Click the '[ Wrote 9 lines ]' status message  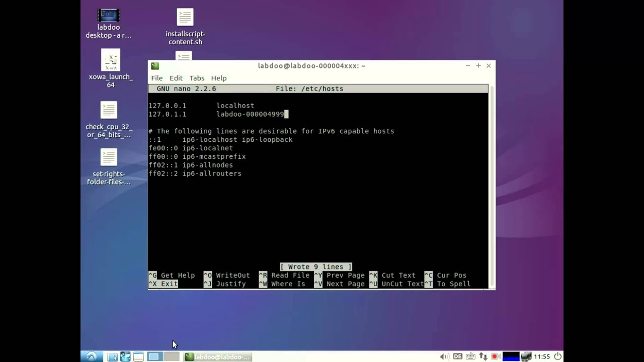(316, 267)
